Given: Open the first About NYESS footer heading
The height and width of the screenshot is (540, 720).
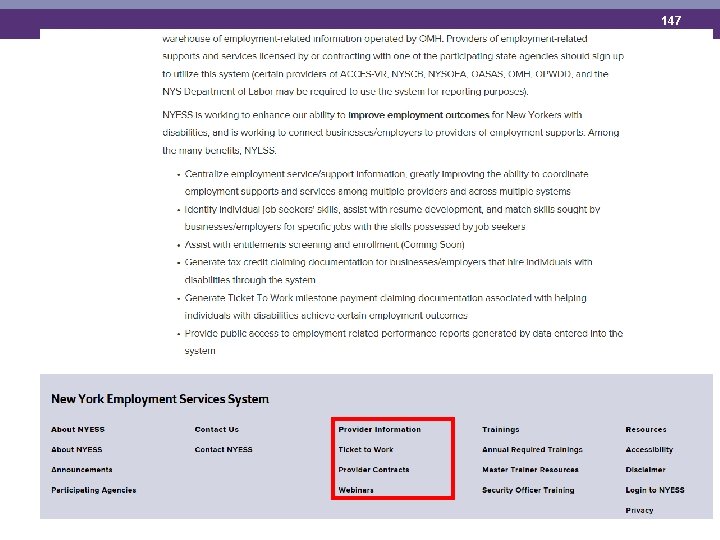Looking at the screenshot, I should tap(78, 429).
